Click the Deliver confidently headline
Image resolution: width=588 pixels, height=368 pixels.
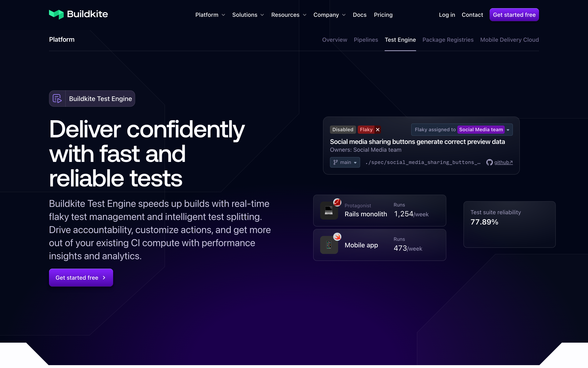point(147,154)
